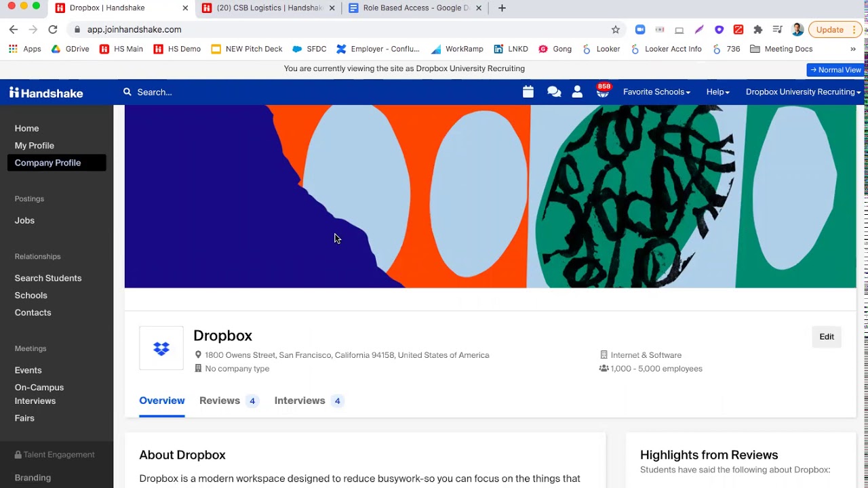
Task: Open the HS Demo bookmark
Action: [x=177, y=49]
